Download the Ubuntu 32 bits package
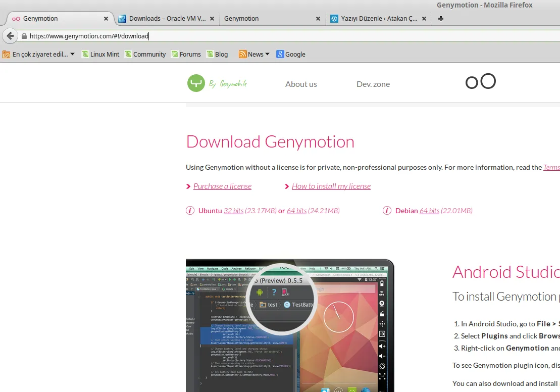Screen dimensions: 560x392 pyautogui.click(x=234, y=211)
